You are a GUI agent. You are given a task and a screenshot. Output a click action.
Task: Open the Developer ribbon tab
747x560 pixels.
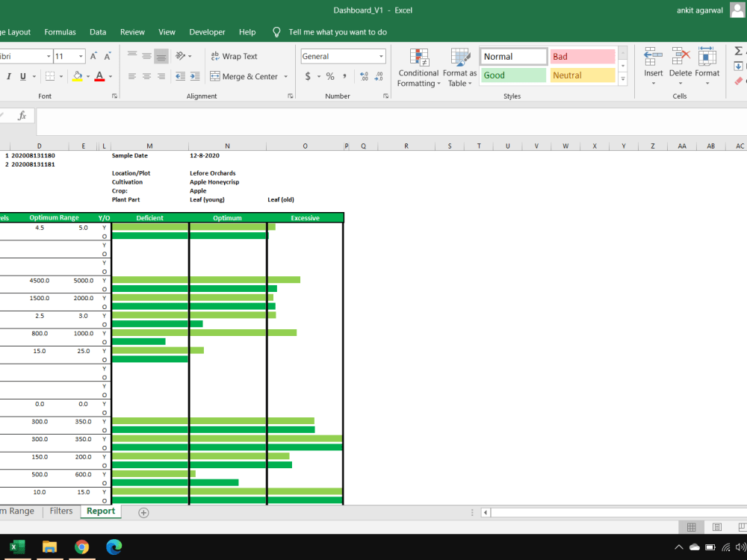coord(207,32)
